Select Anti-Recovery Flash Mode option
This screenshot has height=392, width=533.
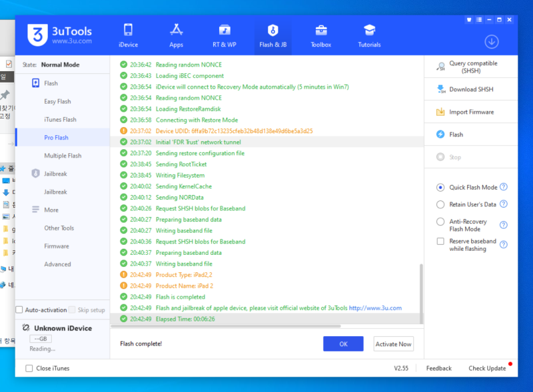[x=440, y=222]
